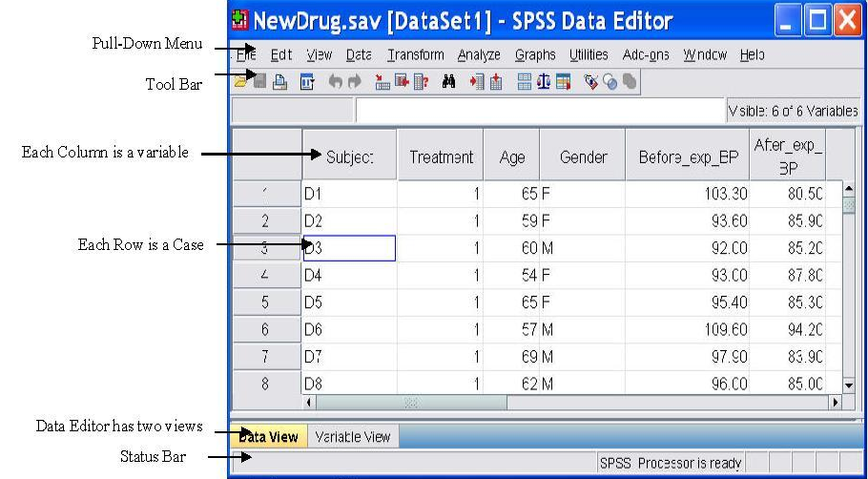This screenshot has width=868, height=479.
Task: Switch to the Variable View tab
Action: [x=352, y=437]
